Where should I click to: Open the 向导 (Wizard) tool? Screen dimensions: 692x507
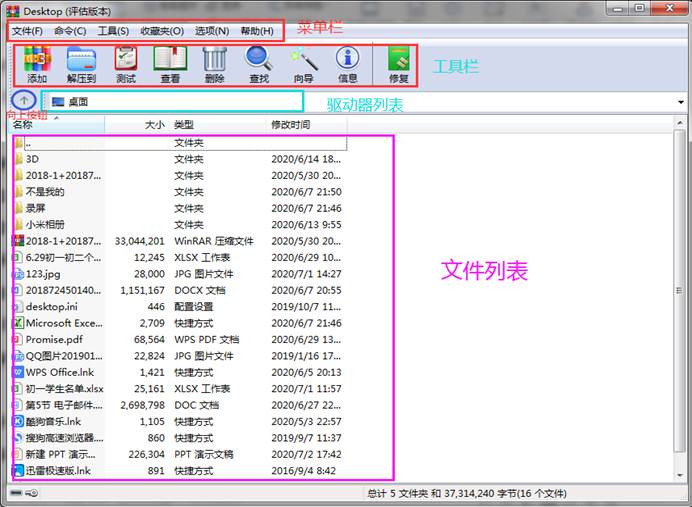click(x=303, y=62)
